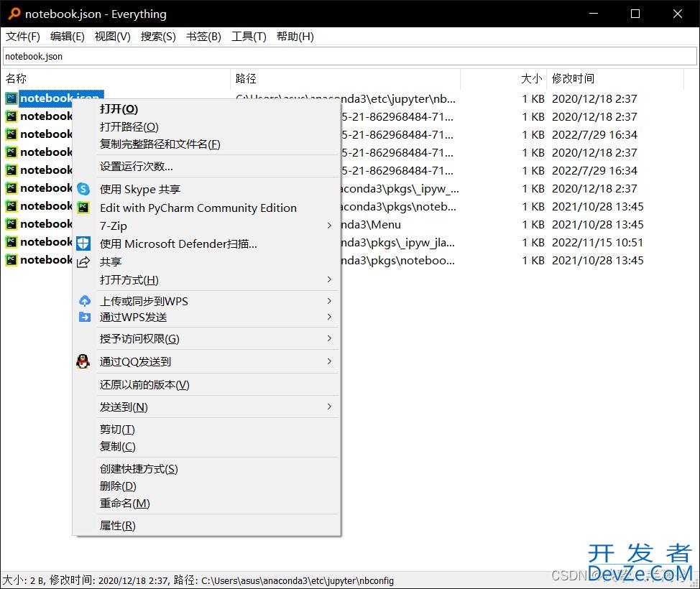This screenshot has height=589, width=700.
Task: Click the PyCharm icon in context menu
Action: [x=83, y=208]
